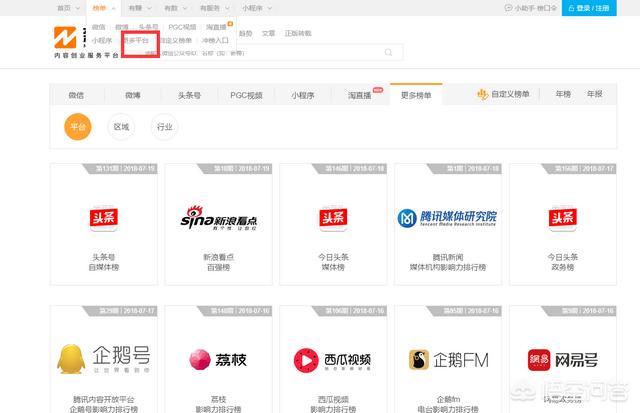
Task: Click the 荔枝 影响力排行榜 caption text
Action: coord(218,404)
